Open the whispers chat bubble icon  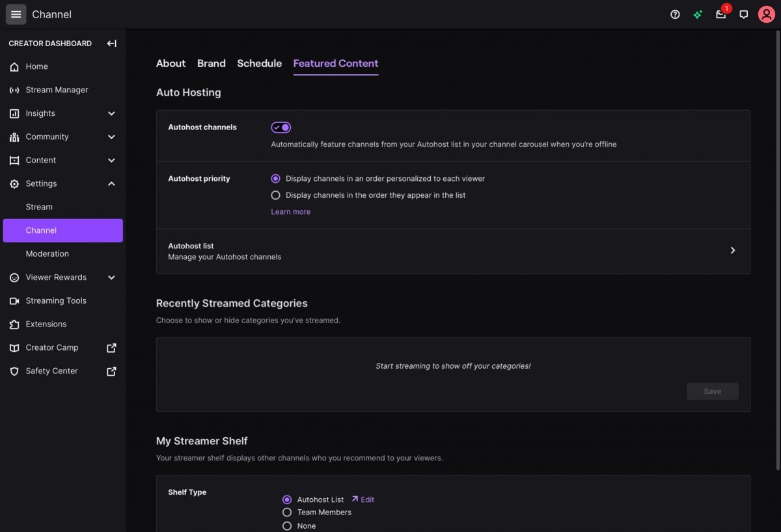click(743, 14)
